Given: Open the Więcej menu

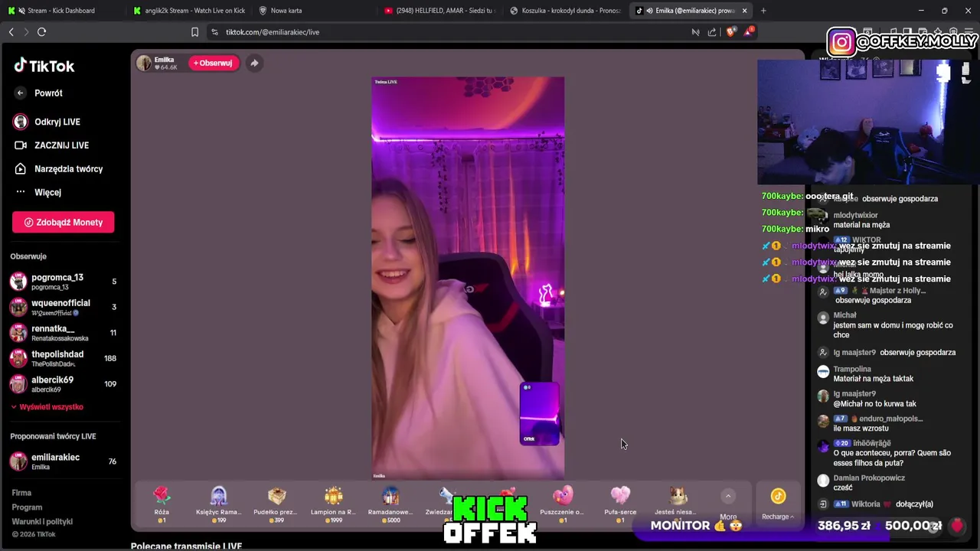Looking at the screenshot, I should [x=37, y=192].
